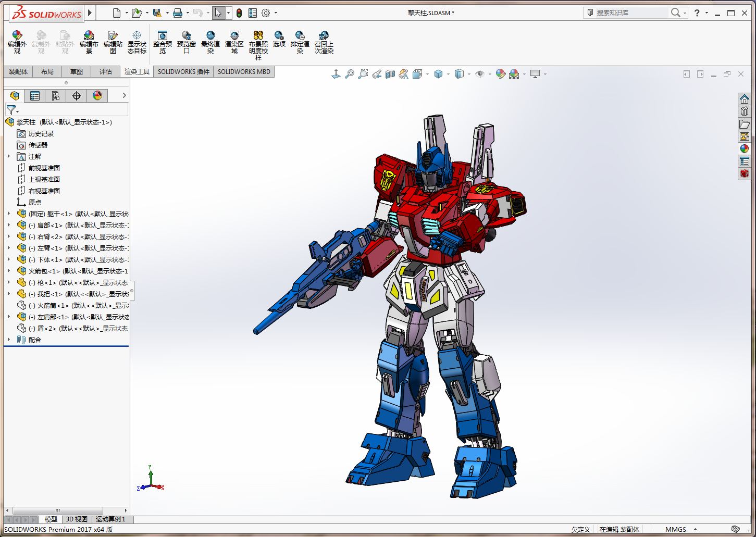The width and height of the screenshot is (756, 537).
Task: Switch to FeatureManager design tree tab
Action: click(14, 96)
